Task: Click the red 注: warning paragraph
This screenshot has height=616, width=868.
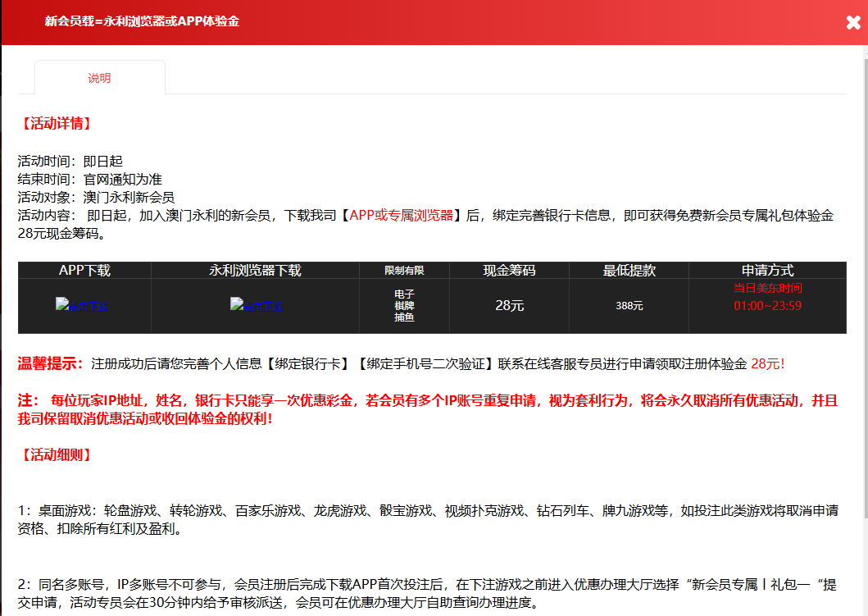Action: tap(427, 409)
